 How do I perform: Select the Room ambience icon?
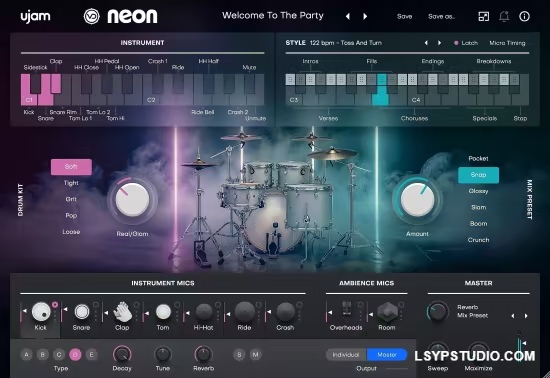387,312
